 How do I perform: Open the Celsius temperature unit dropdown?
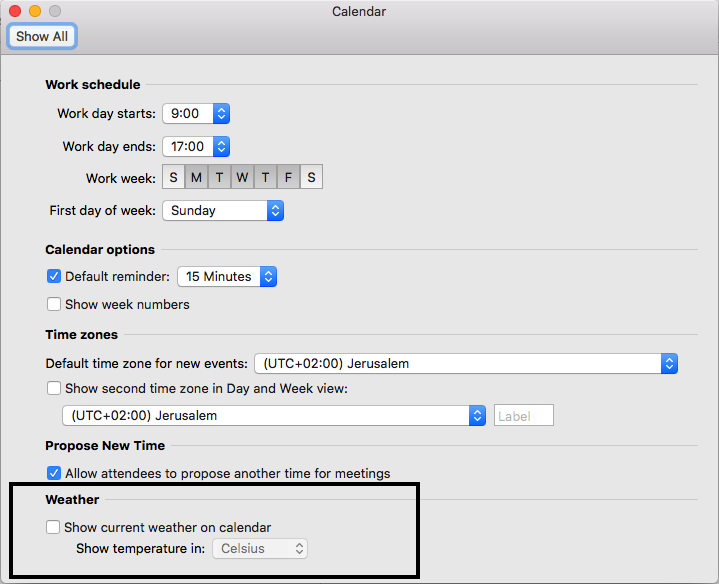point(260,549)
